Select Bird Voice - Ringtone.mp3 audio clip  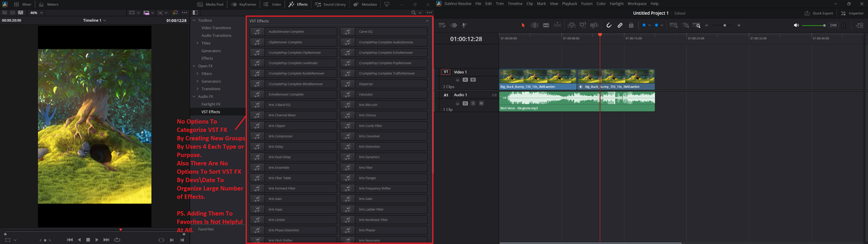click(x=577, y=102)
